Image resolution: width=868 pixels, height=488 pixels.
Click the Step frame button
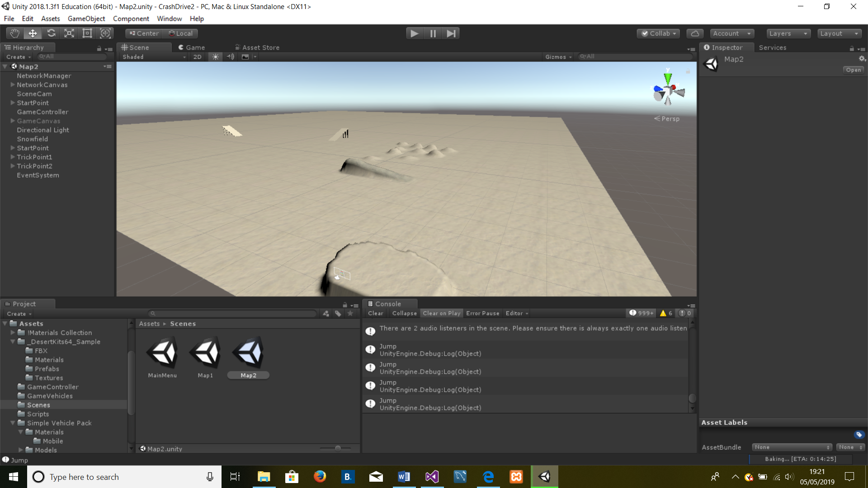tap(451, 33)
